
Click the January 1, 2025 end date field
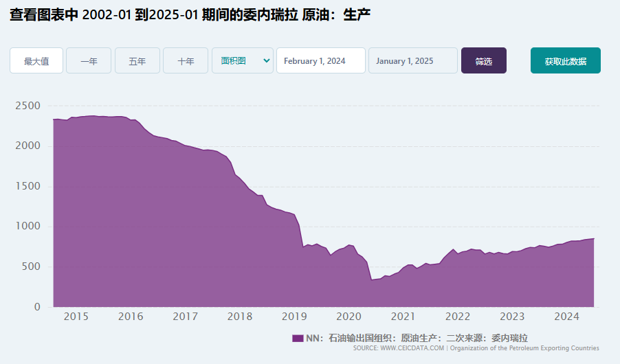pos(412,60)
